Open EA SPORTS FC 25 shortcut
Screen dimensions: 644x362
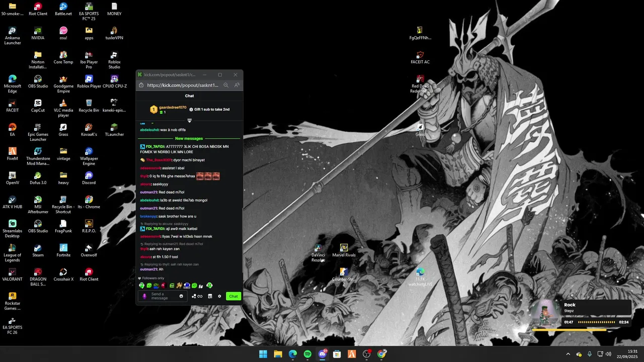pos(89,12)
